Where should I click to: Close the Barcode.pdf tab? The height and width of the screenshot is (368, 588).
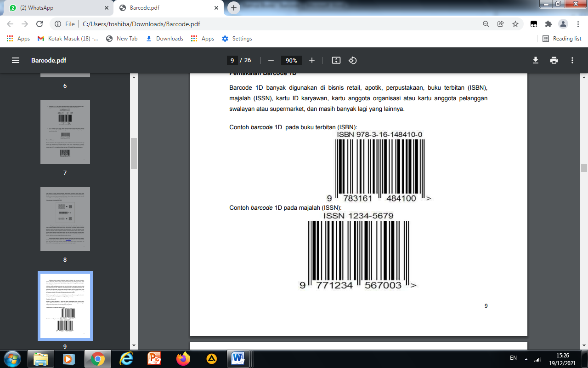click(216, 8)
